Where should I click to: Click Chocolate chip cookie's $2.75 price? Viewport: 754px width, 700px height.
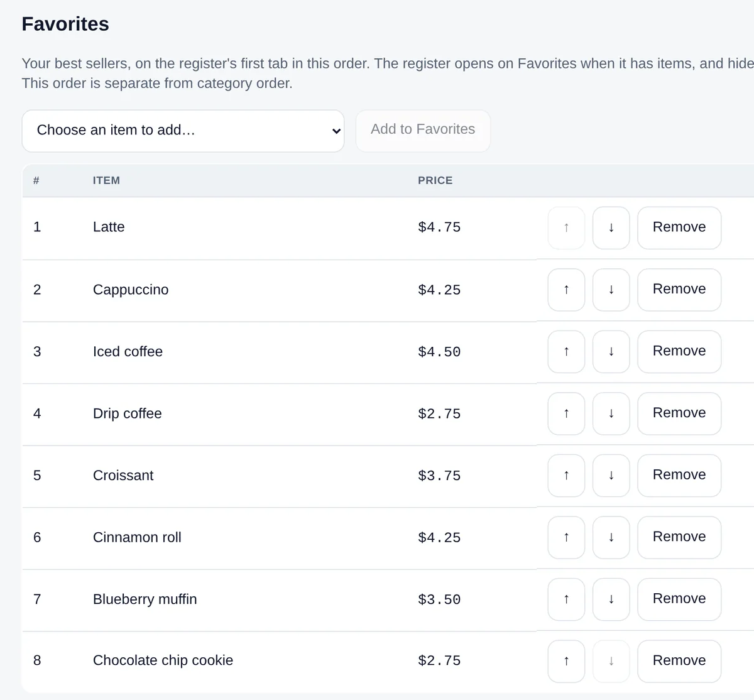click(x=439, y=661)
